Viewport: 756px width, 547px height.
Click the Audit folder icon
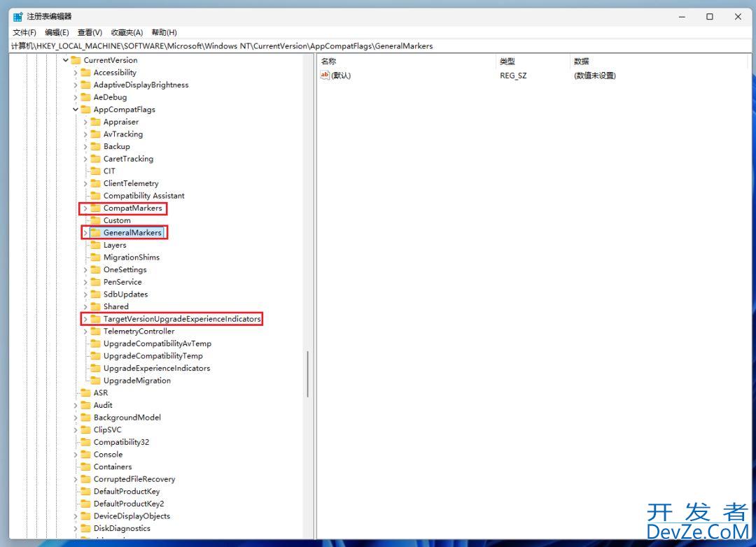click(86, 405)
